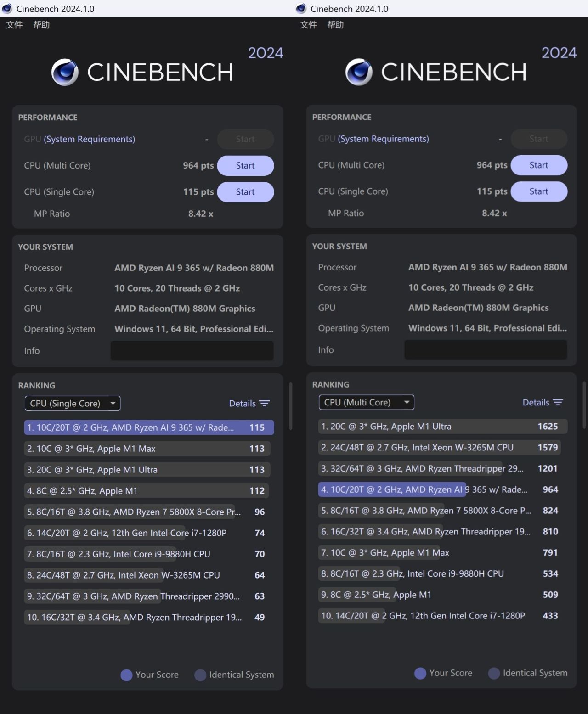Screen dimensions: 588x714
Task: Select the Threadripper row scoring 49
Action: tap(149, 618)
